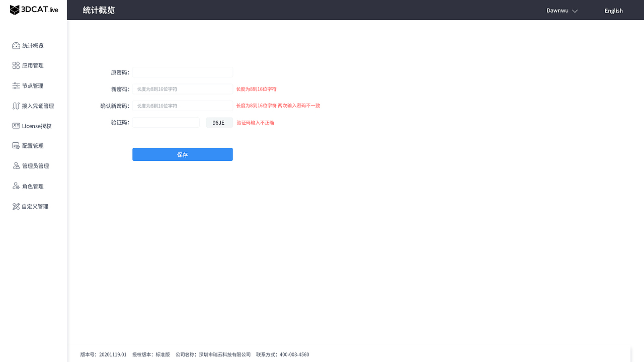
Task: Click the 自定义管理 tools icon
Action: point(16,207)
